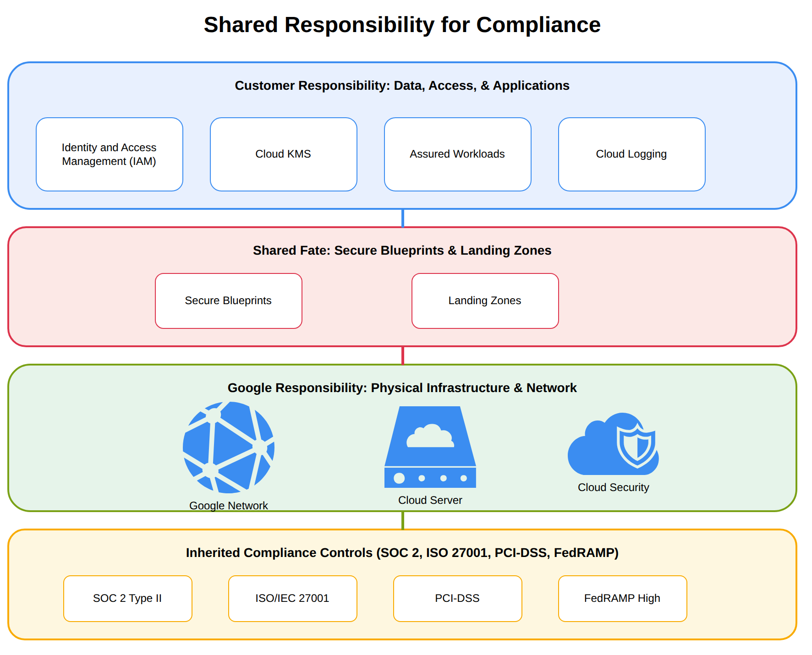Click the Cloud Security shield icon
The image size is (812, 655).
point(614,444)
